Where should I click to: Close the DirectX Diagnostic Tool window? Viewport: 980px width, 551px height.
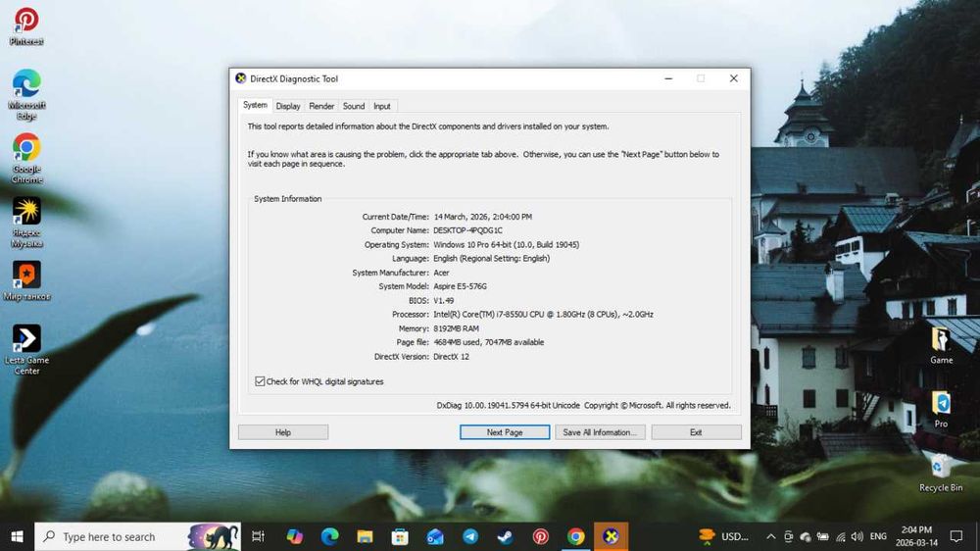coord(734,78)
